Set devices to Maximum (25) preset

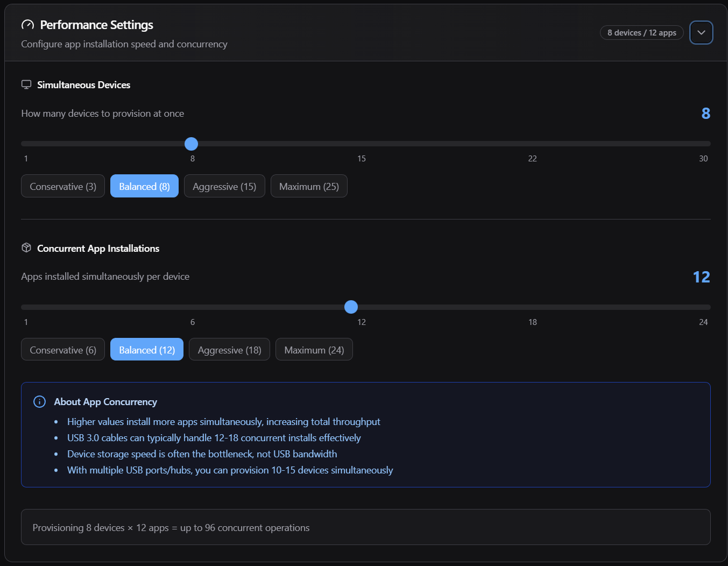pos(309,186)
